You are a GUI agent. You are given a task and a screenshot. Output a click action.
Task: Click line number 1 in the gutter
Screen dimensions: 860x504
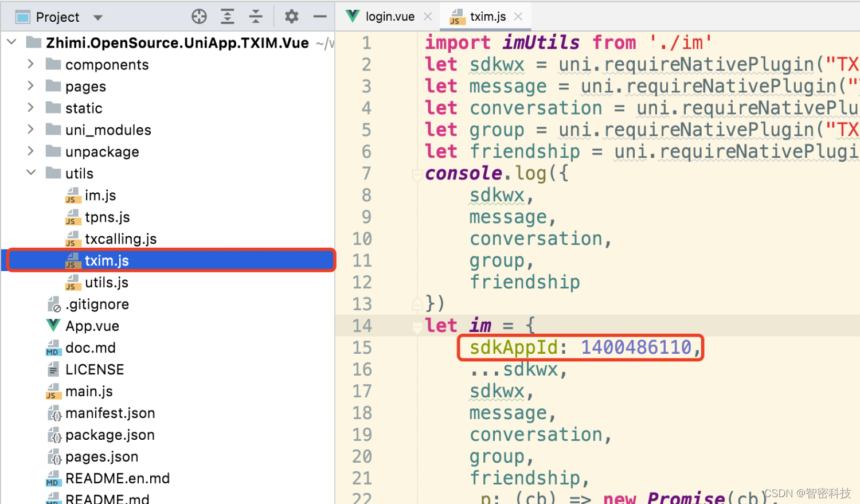tap(366, 42)
